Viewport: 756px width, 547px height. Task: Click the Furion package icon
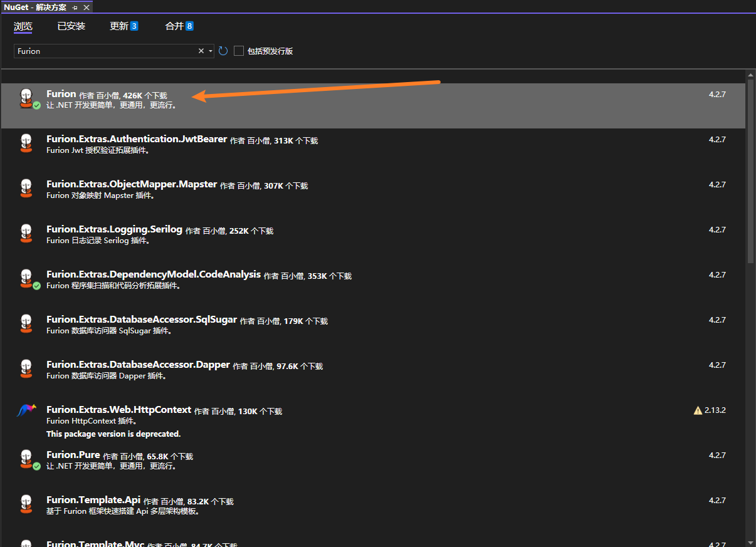coord(26,98)
